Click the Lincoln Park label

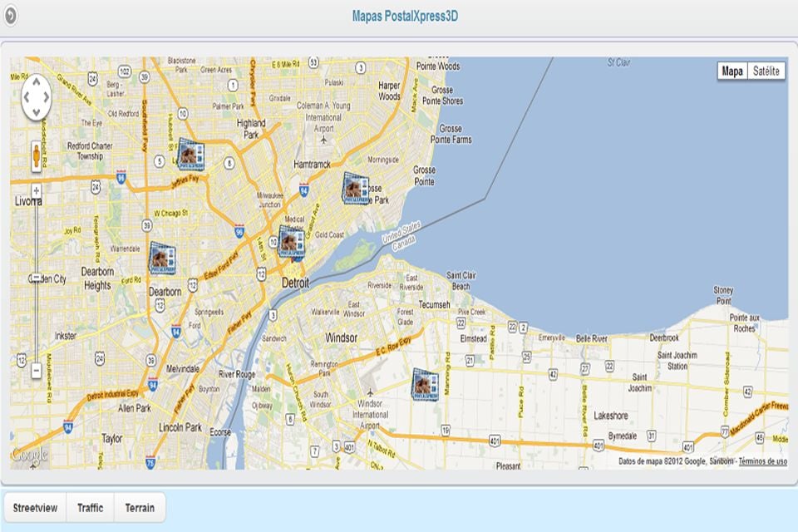[x=180, y=427]
